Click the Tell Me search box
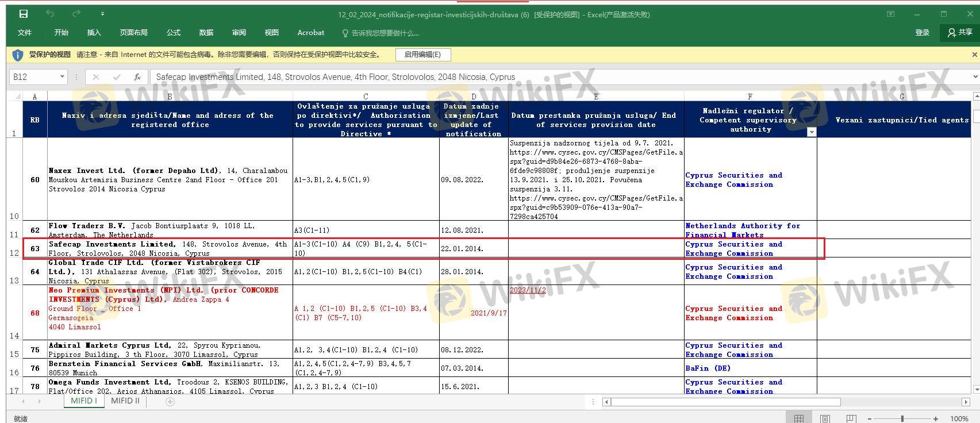980x423 pixels. (x=381, y=33)
